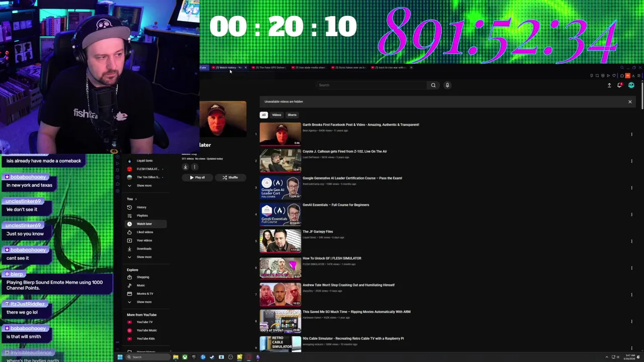Switch to The Fake UFO Delivery tab
Screen dimensions: 644x362
[x=269, y=67]
